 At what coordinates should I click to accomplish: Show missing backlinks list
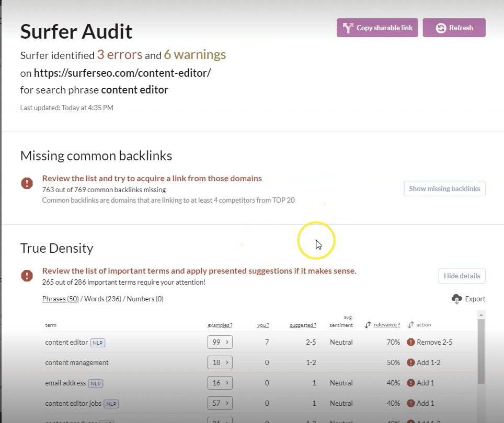pos(444,189)
